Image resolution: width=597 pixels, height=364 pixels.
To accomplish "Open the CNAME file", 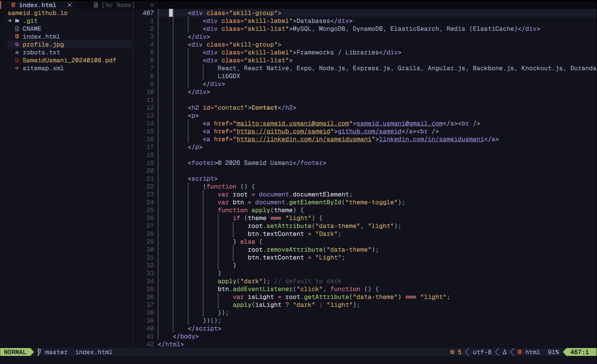I will (32, 29).
